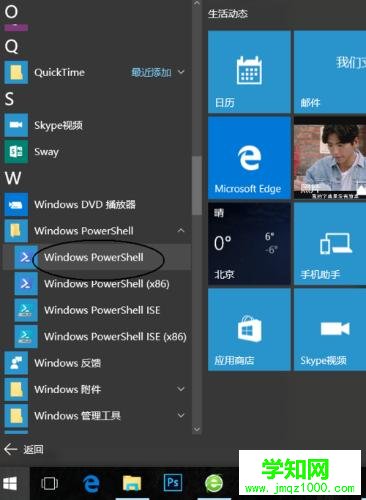
Task: Select Windows PowerShell ISE (x86) label
Action: coord(115,337)
